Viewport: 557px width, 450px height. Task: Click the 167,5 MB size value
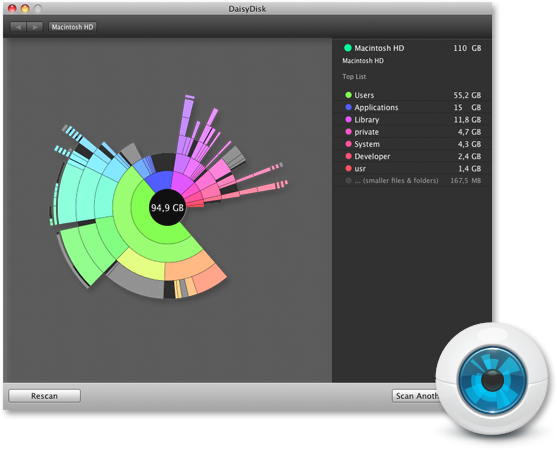pos(465,180)
